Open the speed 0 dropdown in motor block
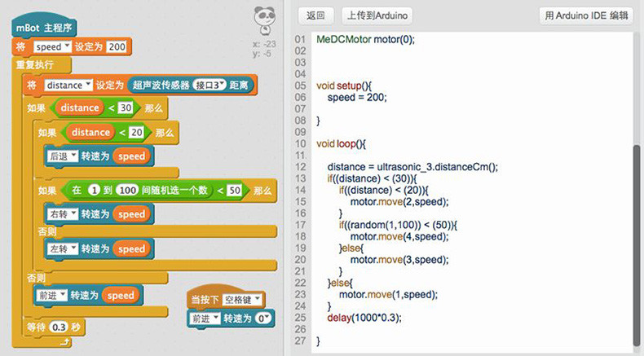Viewport: 644px width, 356px height. [262, 319]
